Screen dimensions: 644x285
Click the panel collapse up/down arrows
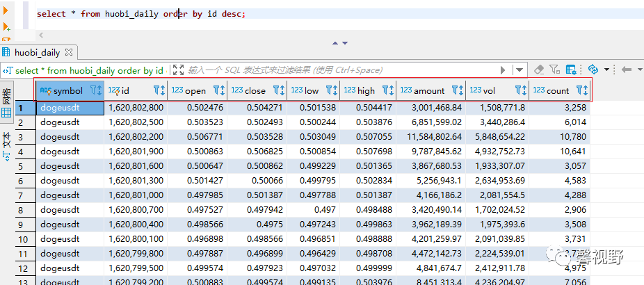pos(340,42)
